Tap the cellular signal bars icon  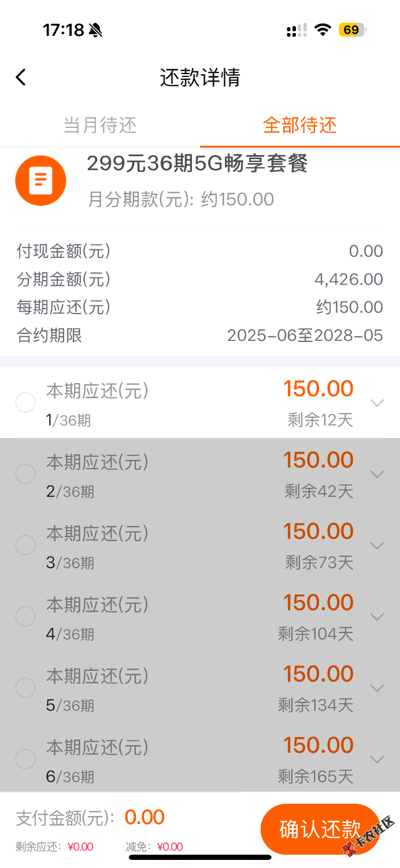tap(297, 30)
